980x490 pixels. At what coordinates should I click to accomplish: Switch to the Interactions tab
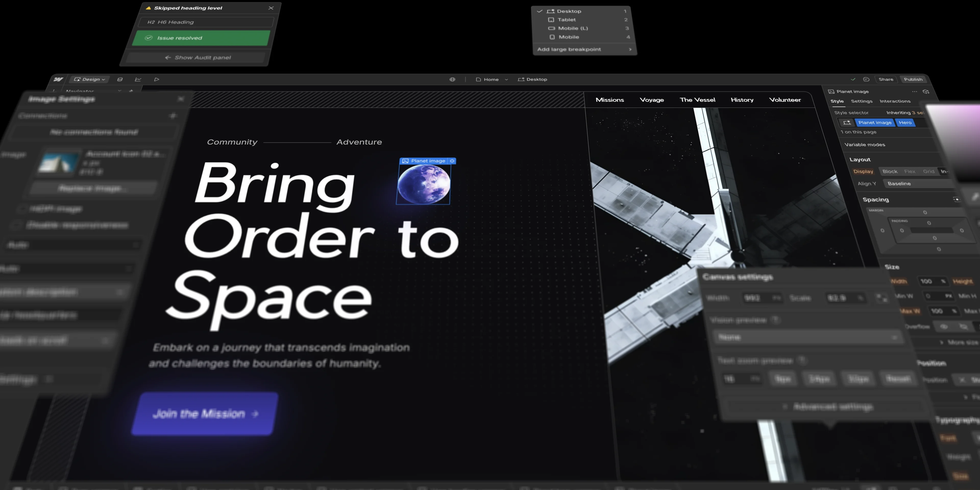(895, 101)
